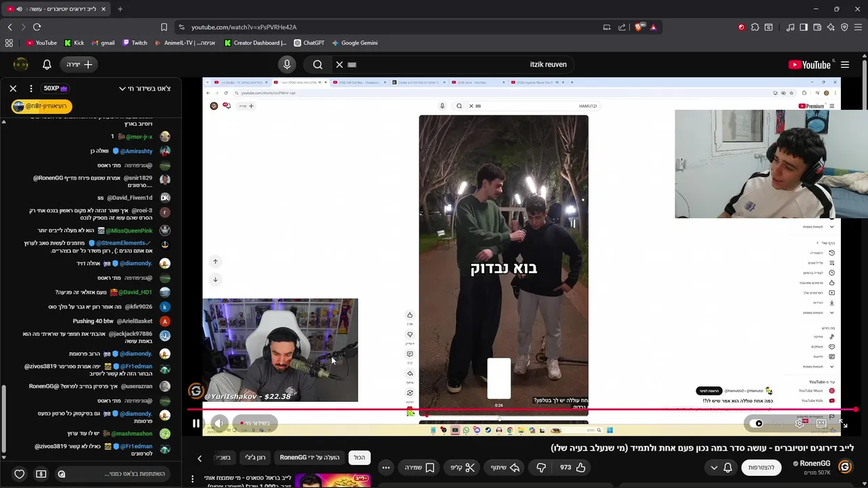
Task: Show more filter chips with arrow
Action: point(199,459)
